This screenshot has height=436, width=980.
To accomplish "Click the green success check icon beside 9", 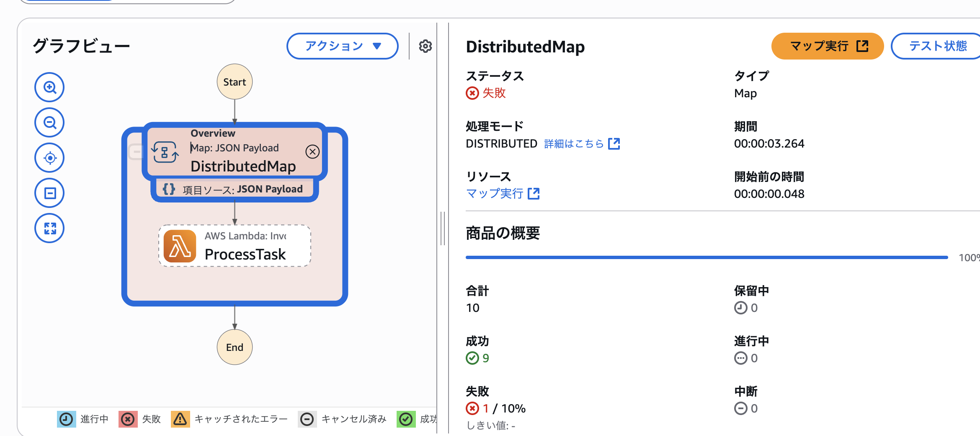I will [x=472, y=358].
